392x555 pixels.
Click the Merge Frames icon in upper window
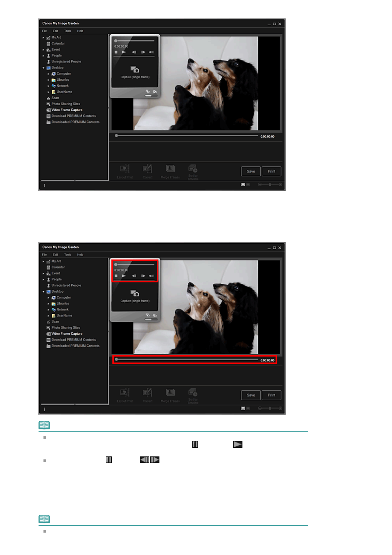[170, 169]
